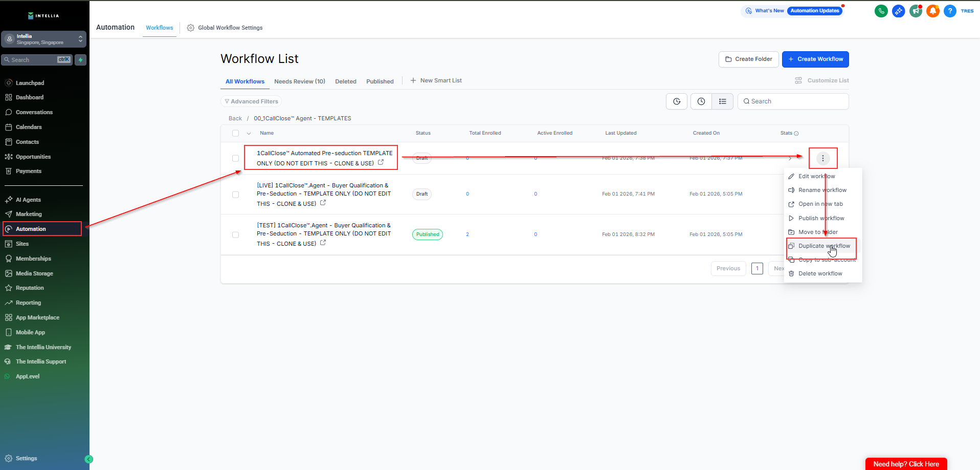
Task: Open the notifications bell icon
Action: pos(933,11)
